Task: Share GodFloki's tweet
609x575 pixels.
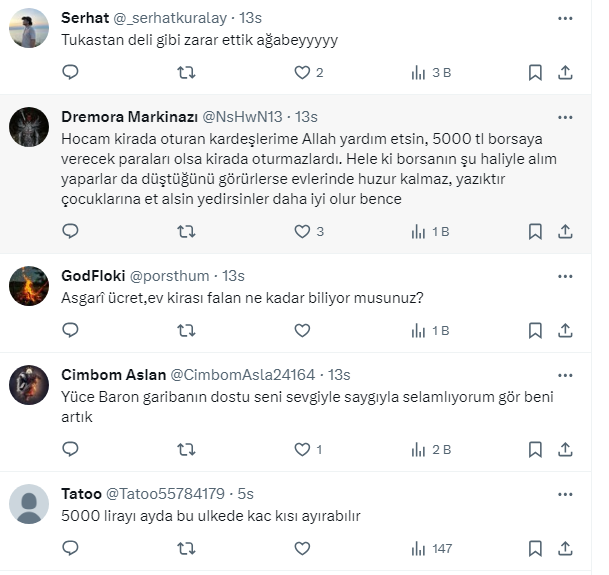Action: (x=565, y=330)
